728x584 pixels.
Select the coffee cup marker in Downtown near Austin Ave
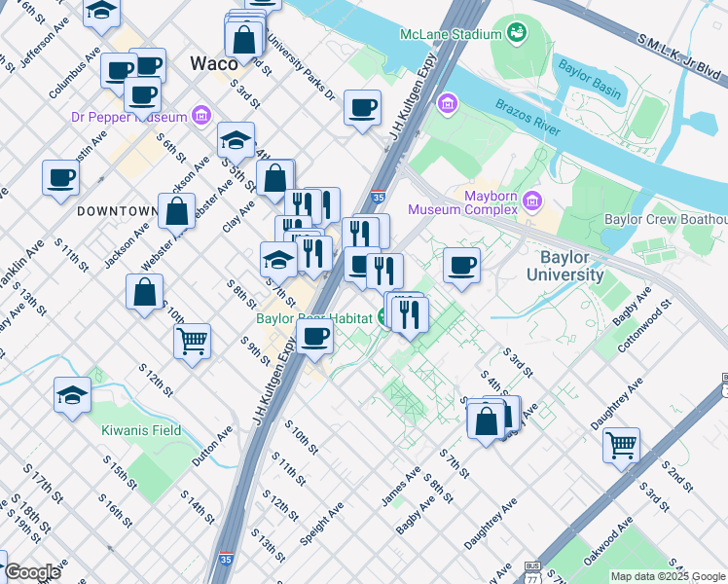[x=60, y=181]
